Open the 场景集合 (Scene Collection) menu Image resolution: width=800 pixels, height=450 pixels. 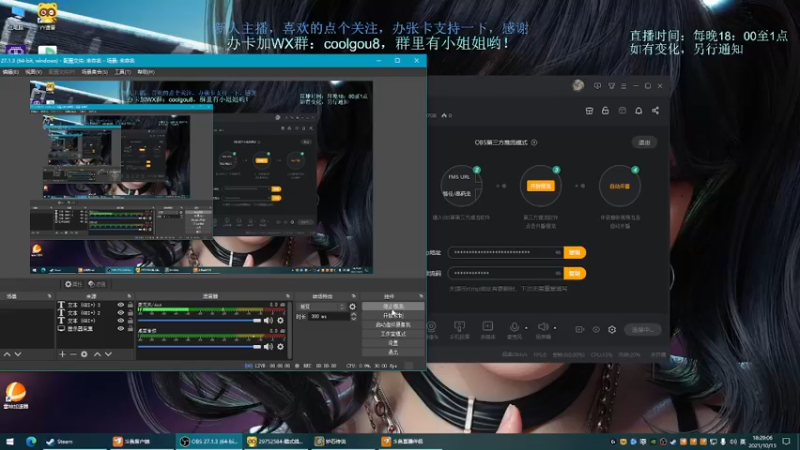[94, 72]
